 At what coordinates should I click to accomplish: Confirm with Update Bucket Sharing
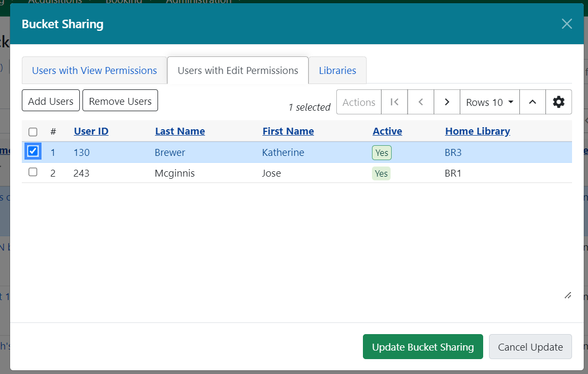point(423,346)
